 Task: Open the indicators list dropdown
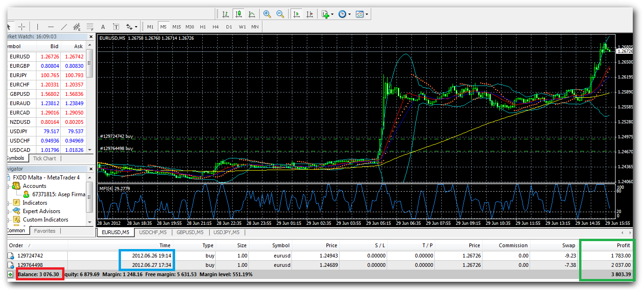point(327,14)
